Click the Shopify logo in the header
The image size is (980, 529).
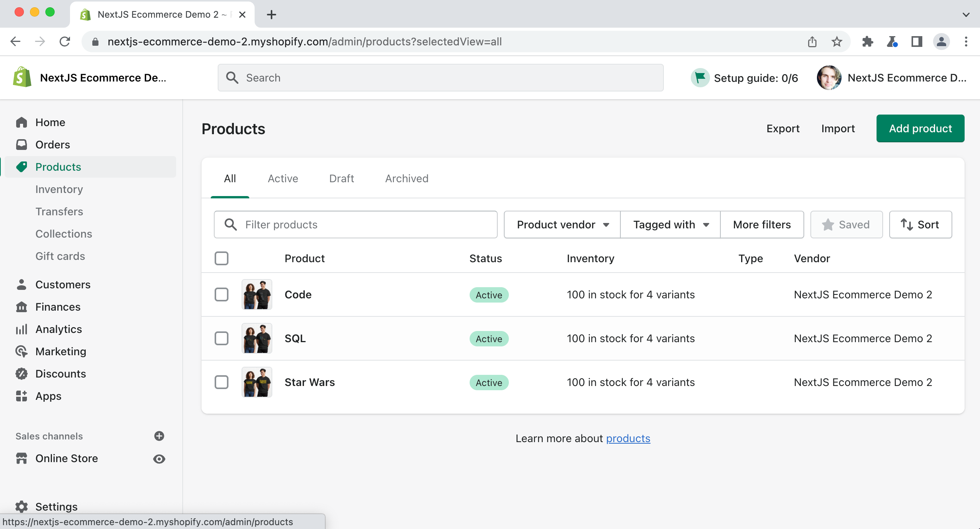[22, 77]
